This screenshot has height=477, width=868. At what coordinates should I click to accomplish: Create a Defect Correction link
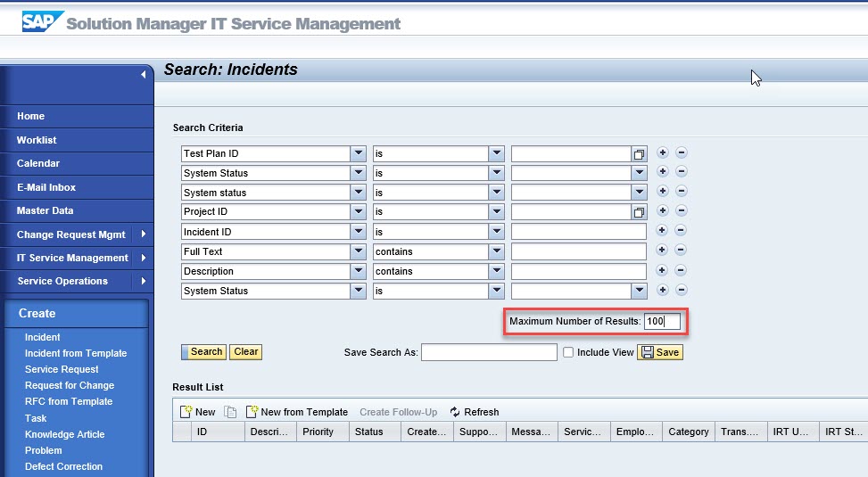click(63, 466)
